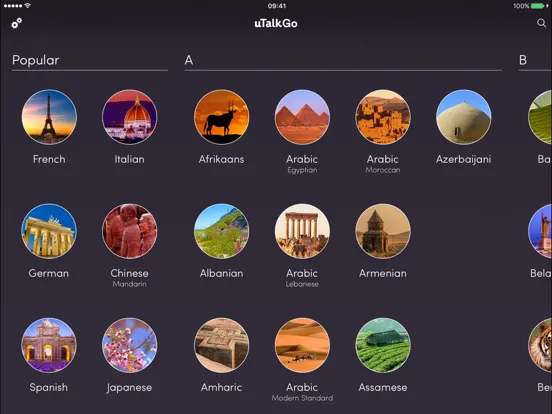The width and height of the screenshot is (552, 414).
Task: Select the Arabic Egyptian pyramids icon
Action: point(302,117)
